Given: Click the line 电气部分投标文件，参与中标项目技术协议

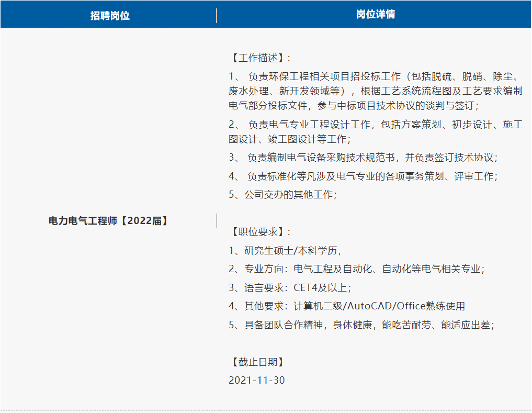Looking at the screenshot, I should pyautogui.click(x=354, y=105).
